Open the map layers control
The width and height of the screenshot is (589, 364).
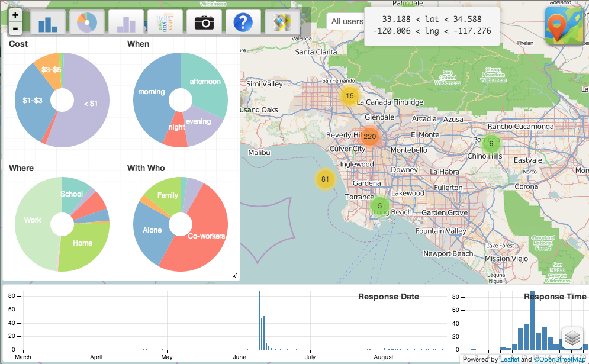click(x=572, y=339)
